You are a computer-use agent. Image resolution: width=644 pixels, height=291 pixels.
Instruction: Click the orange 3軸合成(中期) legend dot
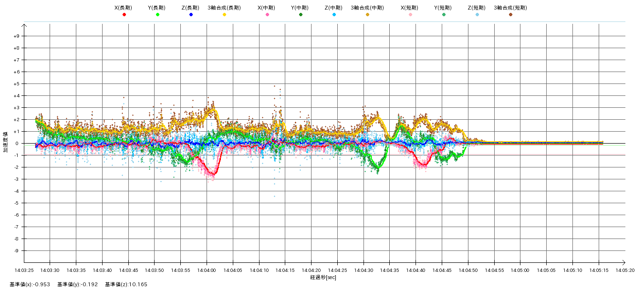click(367, 15)
